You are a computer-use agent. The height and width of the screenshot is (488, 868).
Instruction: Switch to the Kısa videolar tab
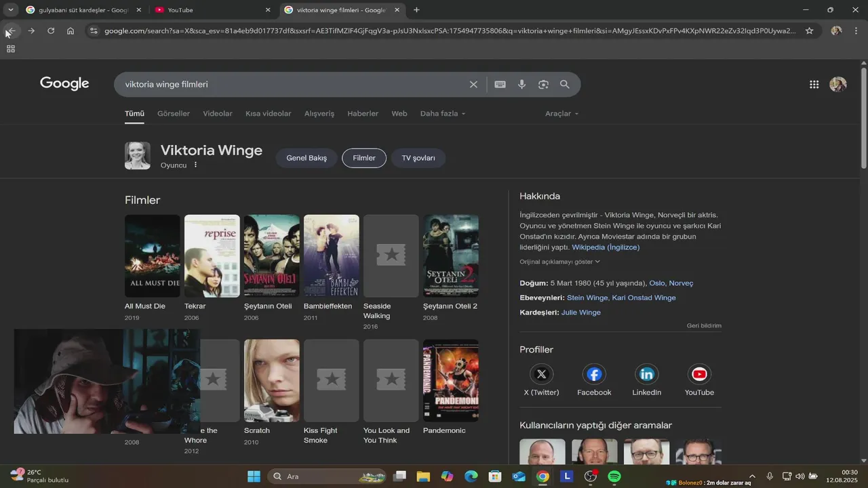click(269, 114)
